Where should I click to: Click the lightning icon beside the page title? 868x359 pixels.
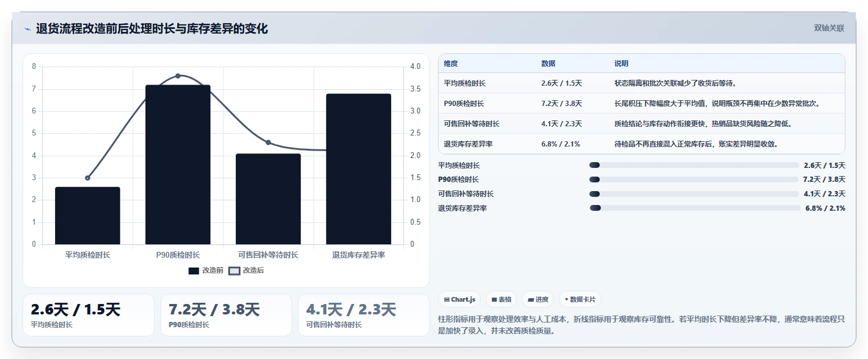[27, 29]
